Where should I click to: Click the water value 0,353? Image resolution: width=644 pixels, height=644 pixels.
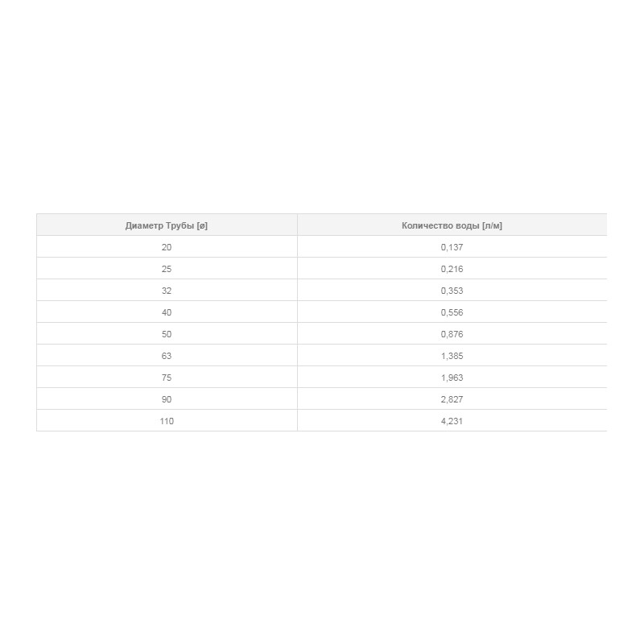(x=452, y=291)
